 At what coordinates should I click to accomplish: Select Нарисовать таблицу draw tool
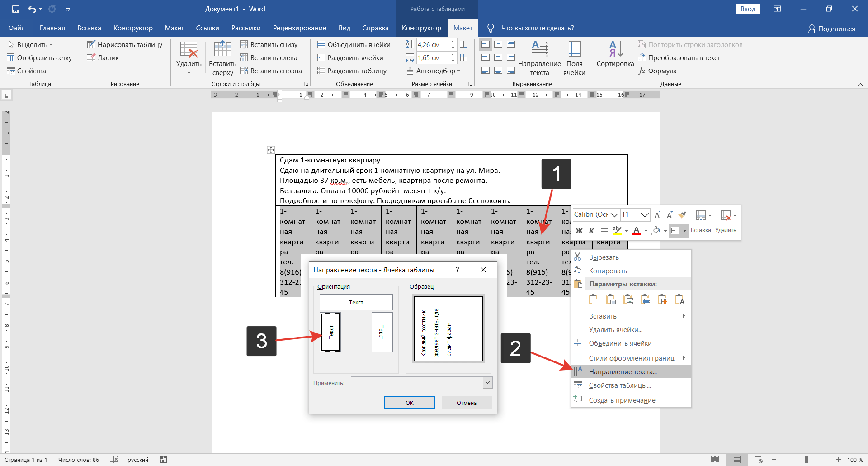(x=125, y=44)
